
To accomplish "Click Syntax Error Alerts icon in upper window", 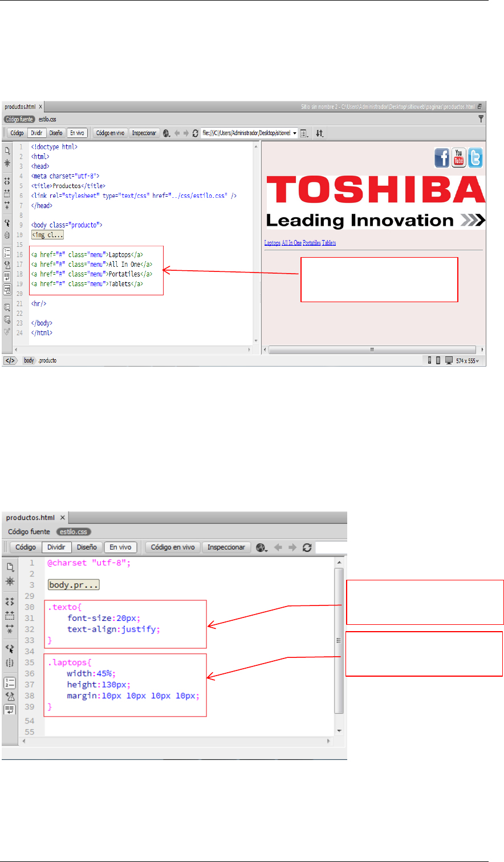I will (7, 289).
